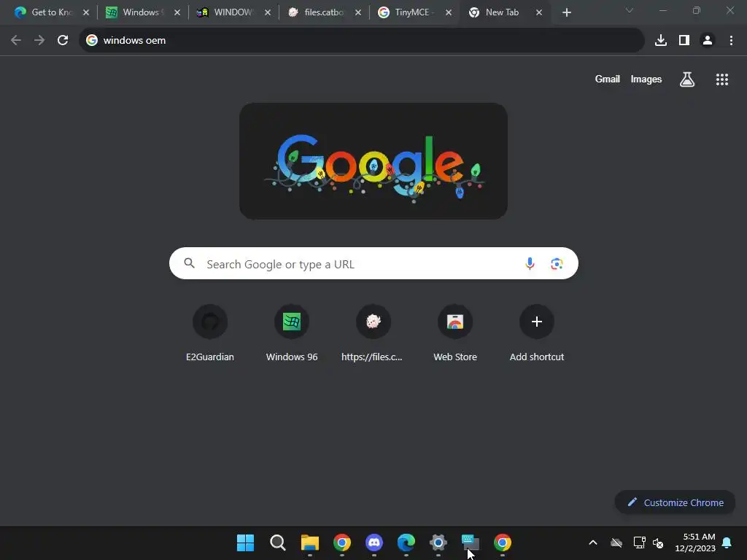Screen dimensions: 747x560
Task: Open taskbar Search magnifier
Action: 278,542
